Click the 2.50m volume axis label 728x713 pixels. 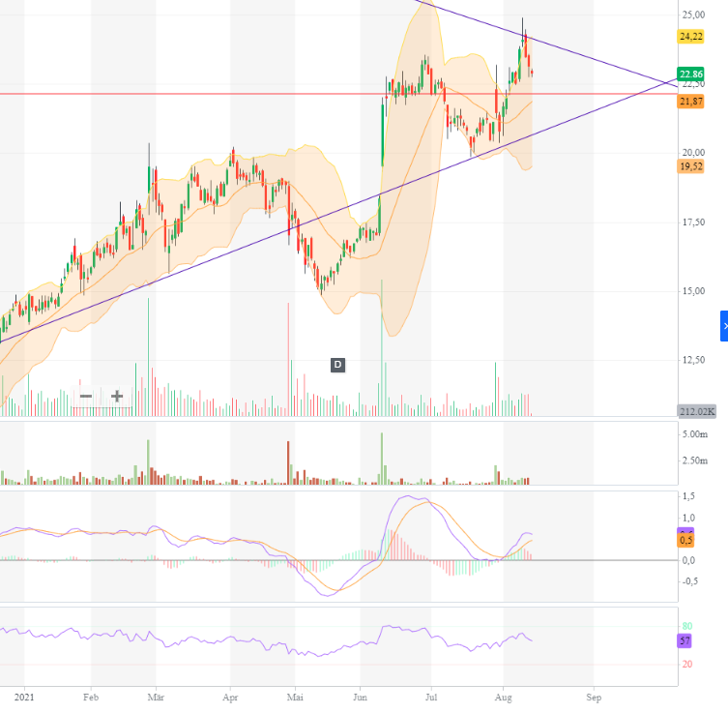[x=695, y=460]
